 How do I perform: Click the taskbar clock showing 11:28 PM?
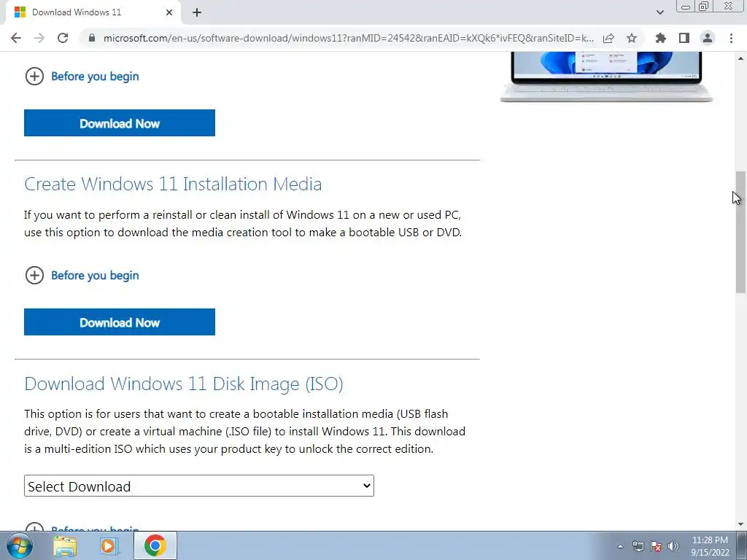click(710, 546)
